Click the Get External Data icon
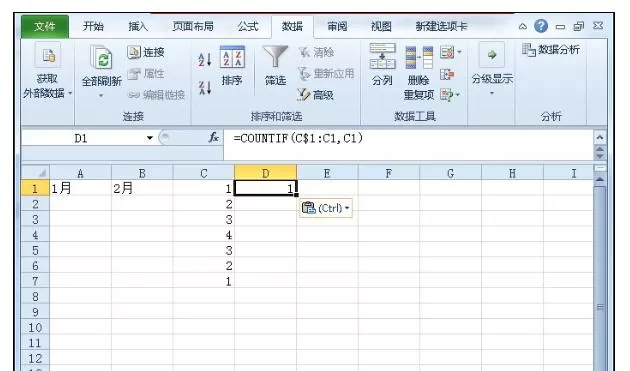This screenshot has height=371, width=630. (x=48, y=55)
